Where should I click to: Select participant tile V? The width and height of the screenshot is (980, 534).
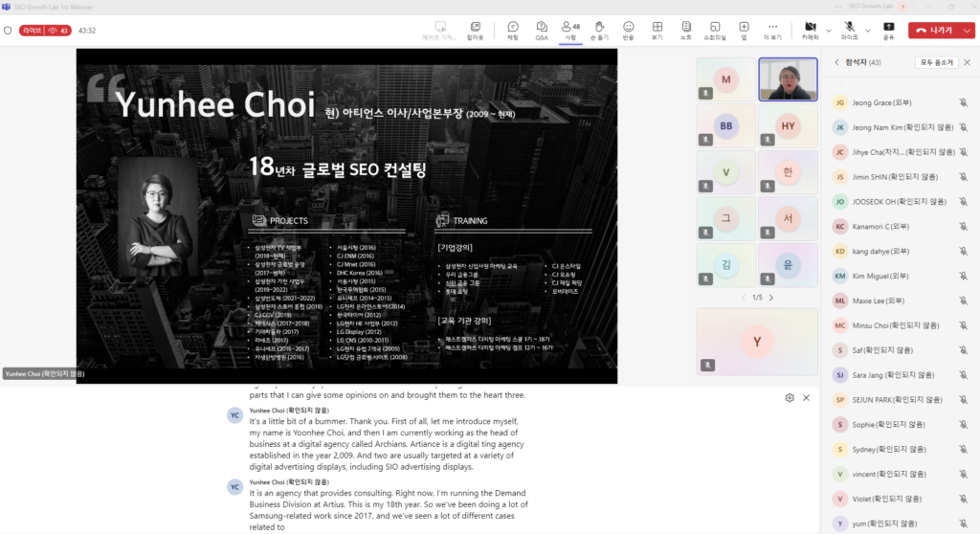coord(726,172)
